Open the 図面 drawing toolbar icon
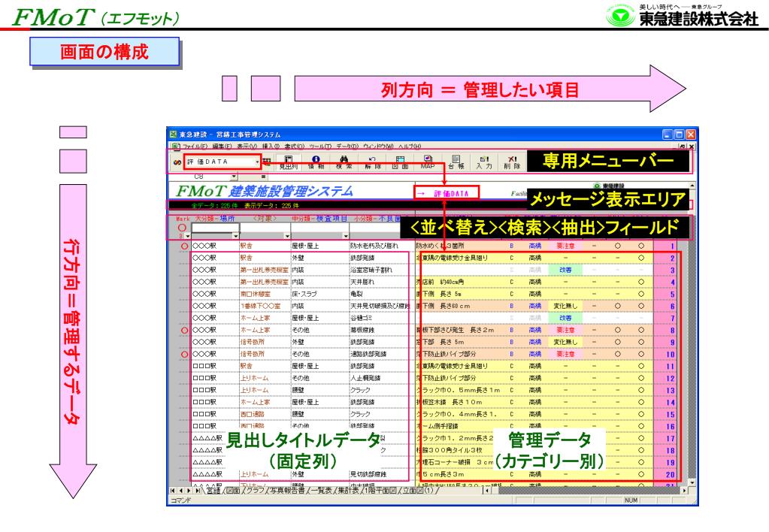 (x=400, y=162)
